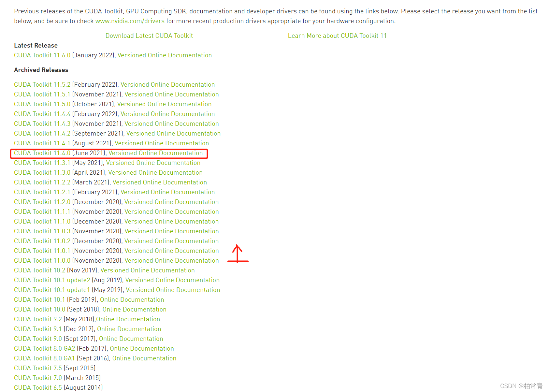This screenshot has width=548, height=392.
Task: Open CUDA Toolkit 8.0 GA2 release
Action: coord(44,348)
